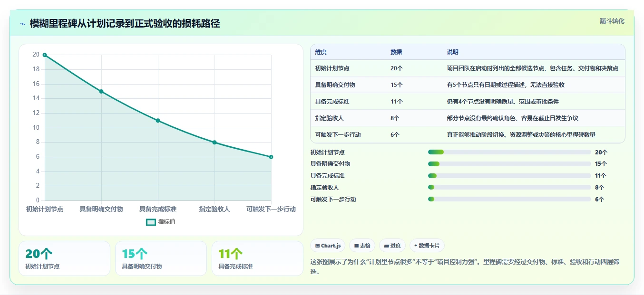Click the 可触发下一步行动 progress bar
This screenshot has height=295, width=644.
point(509,199)
